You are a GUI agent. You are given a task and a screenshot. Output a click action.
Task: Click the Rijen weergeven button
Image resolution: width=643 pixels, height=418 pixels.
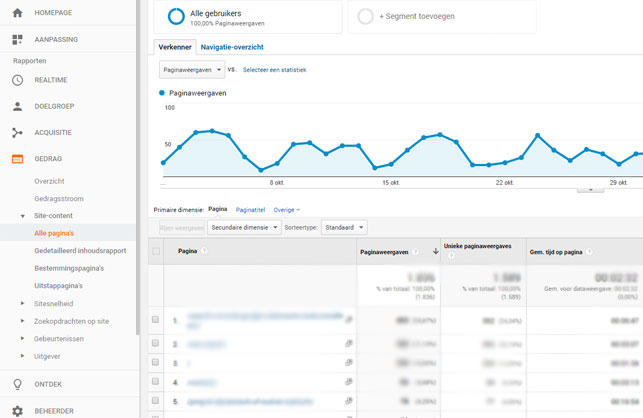point(182,228)
